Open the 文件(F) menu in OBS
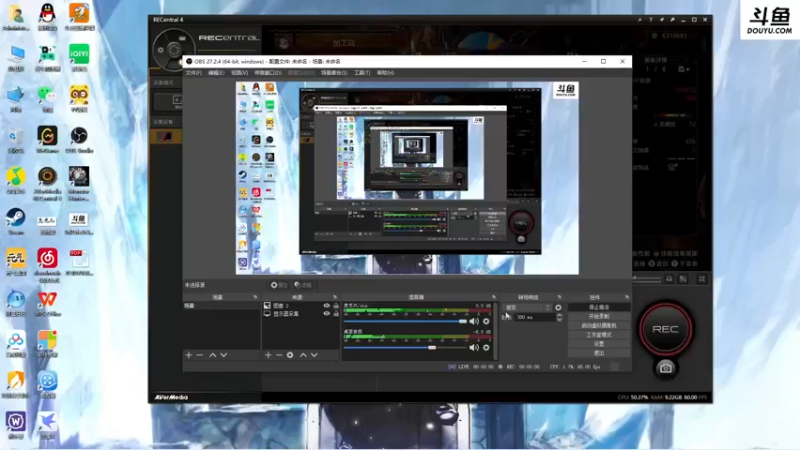 point(193,73)
